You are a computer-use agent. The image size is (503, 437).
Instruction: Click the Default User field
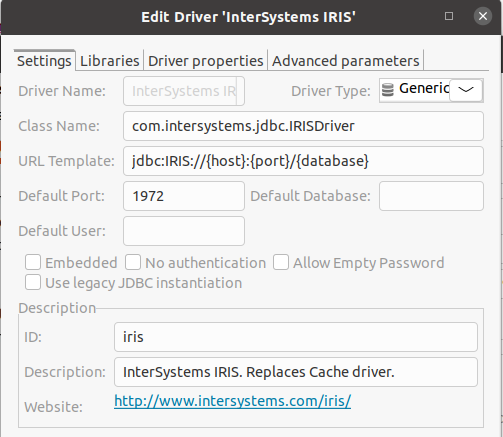pos(184,231)
